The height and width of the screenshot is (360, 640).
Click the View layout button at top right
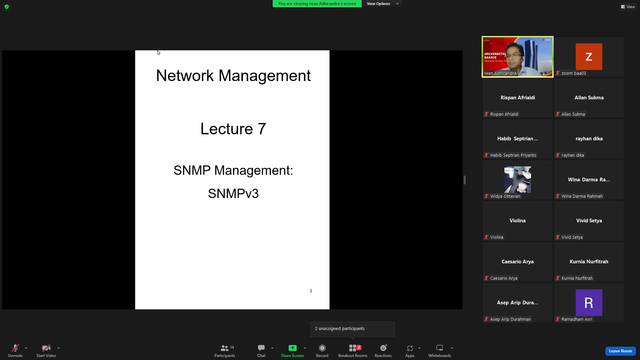point(628,7)
